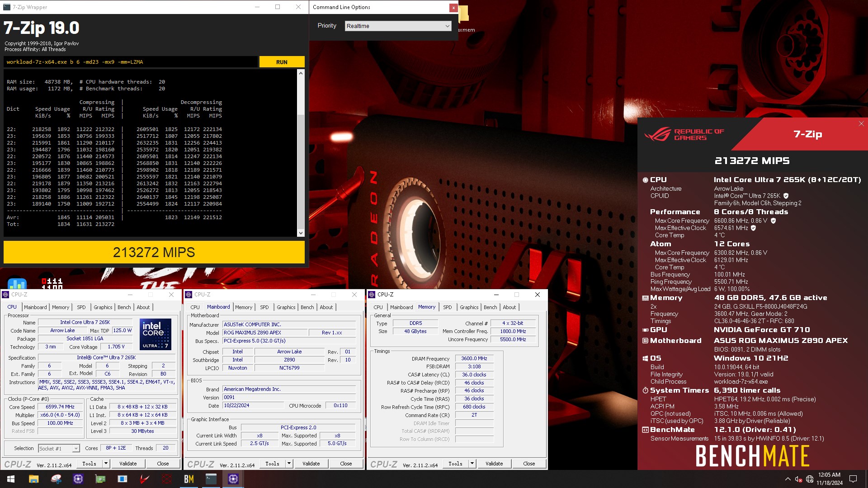
Task: Click the CPU chip icon in BenchMate panel
Action: click(645, 180)
